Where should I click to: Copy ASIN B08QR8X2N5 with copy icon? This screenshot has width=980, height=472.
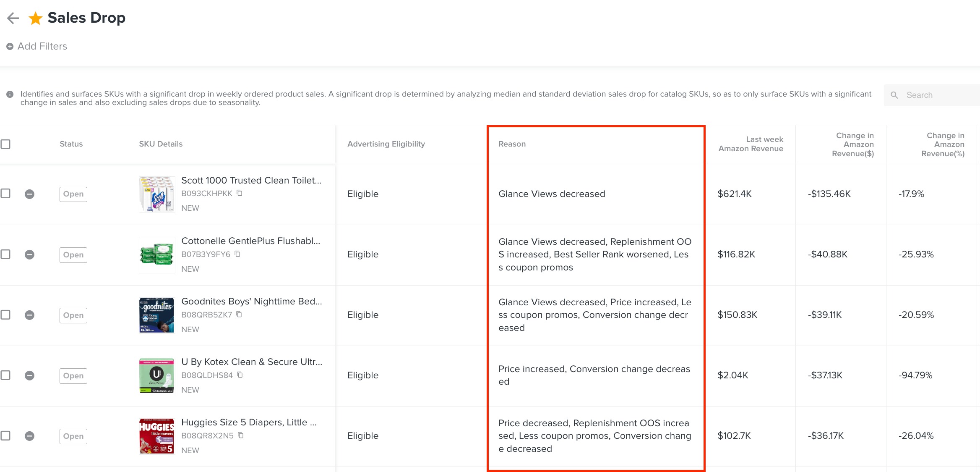tap(241, 435)
